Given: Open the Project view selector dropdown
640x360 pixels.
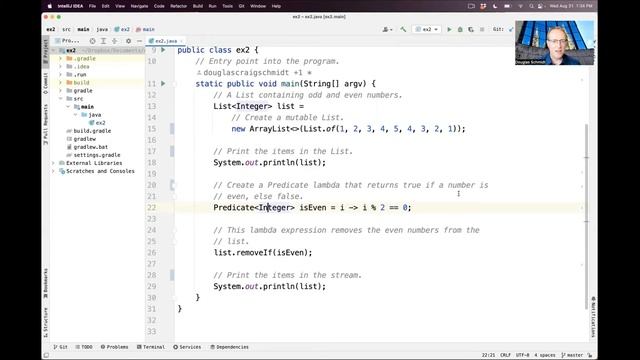Looking at the screenshot, I should tap(68, 41).
